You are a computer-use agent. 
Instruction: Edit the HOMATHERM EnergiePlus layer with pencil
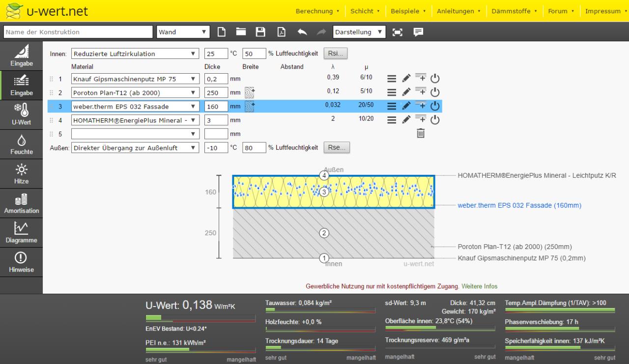tap(406, 119)
